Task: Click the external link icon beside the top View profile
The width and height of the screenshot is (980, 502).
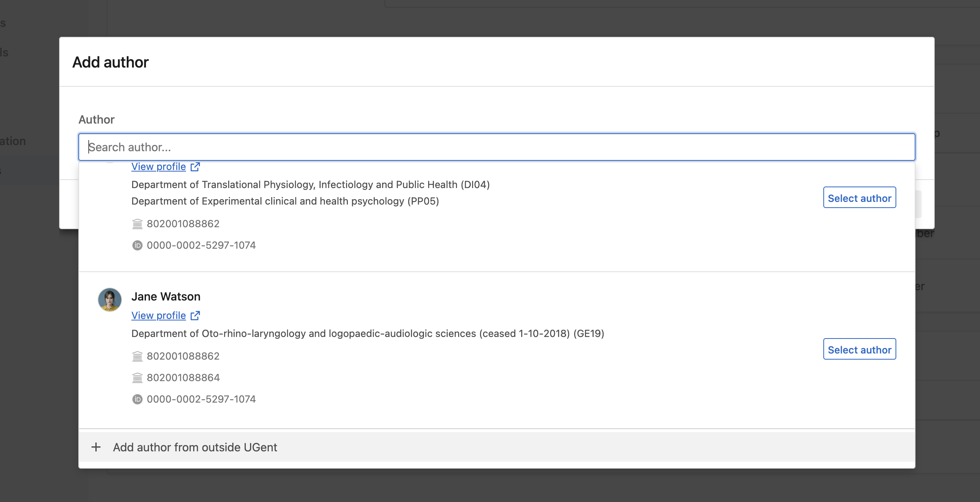Action: click(195, 166)
